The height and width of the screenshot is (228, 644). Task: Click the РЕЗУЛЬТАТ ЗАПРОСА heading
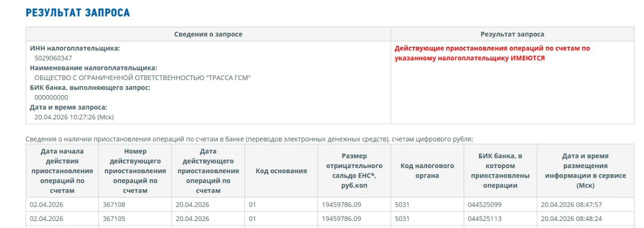pos(78,13)
